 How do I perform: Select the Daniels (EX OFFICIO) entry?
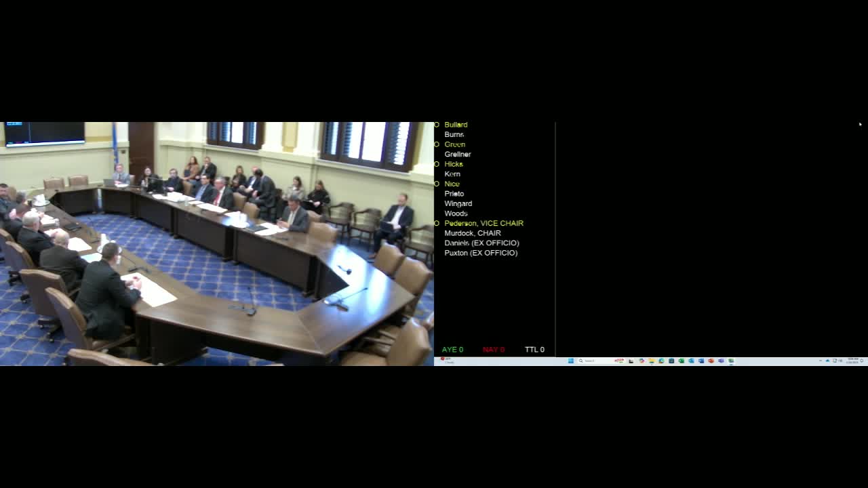tap(482, 243)
